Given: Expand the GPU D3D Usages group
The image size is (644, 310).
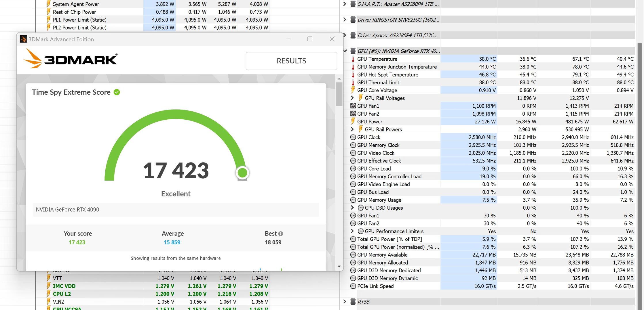Looking at the screenshot, I should click(352, 207).
